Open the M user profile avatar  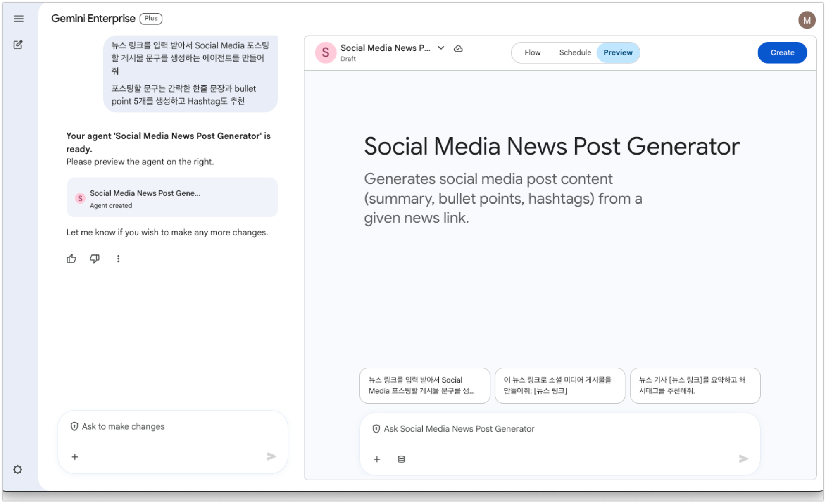[807, 20]
